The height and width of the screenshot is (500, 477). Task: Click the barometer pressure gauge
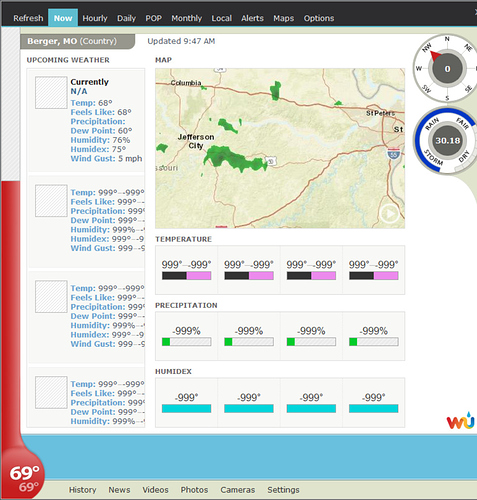447,141
